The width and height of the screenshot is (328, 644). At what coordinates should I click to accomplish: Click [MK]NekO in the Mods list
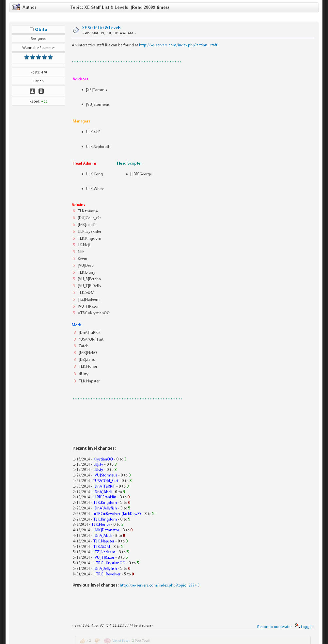point(88,353)
